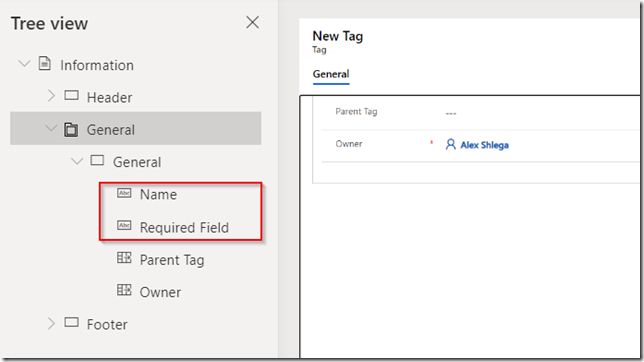644x362 pixels.
Task: Click the Required Field text icon
Action: click(x=124, y=225)
